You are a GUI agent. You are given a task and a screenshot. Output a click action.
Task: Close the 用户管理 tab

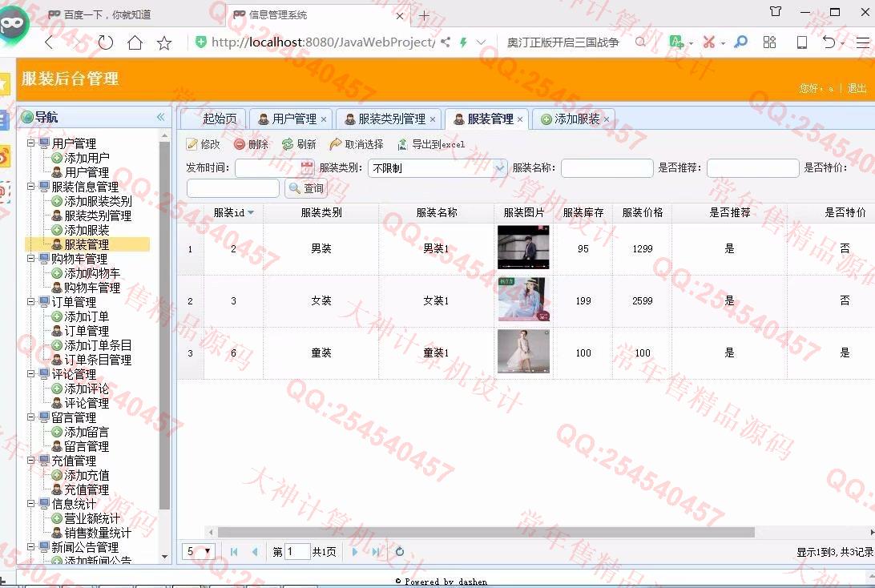(324, 119)
